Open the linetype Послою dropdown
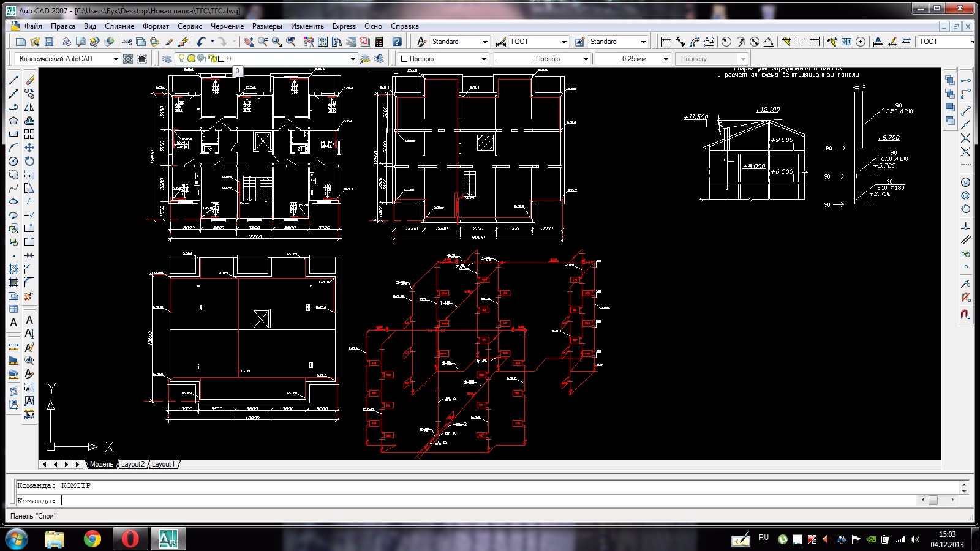The width and height of the screenshot is (980, 551). pyautogui.click(x=586, y=59)
